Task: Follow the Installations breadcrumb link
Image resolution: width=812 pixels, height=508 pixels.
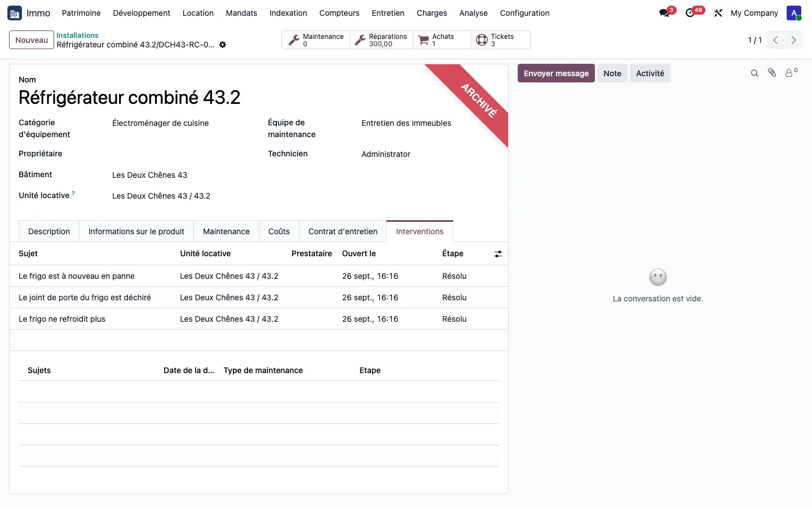Action: pos(77,35)
